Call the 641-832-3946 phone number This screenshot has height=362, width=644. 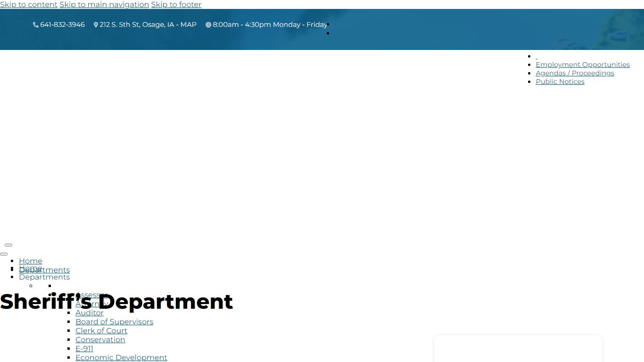click(x=62, y=25)
